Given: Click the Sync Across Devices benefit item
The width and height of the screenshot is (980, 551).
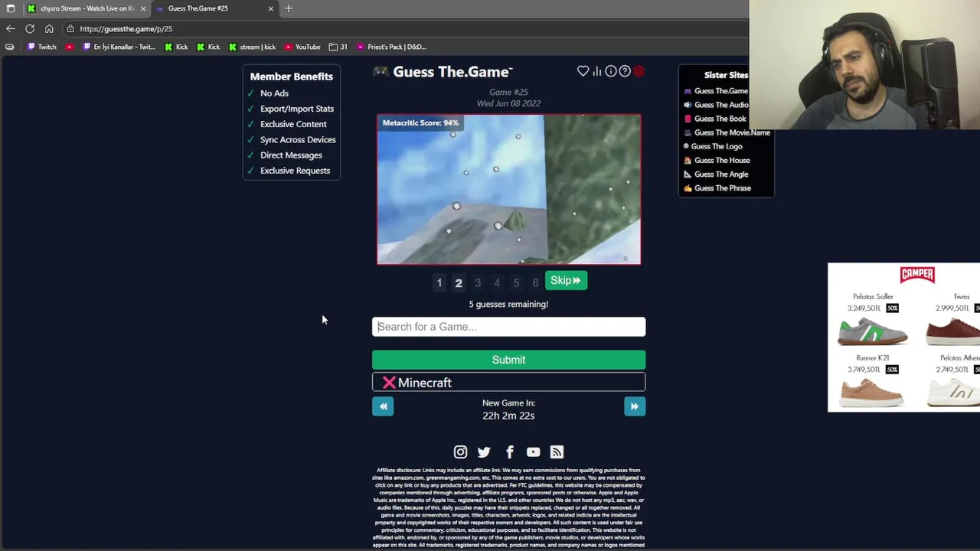Looking at the screenshot, I should click(x=298, y=140).
